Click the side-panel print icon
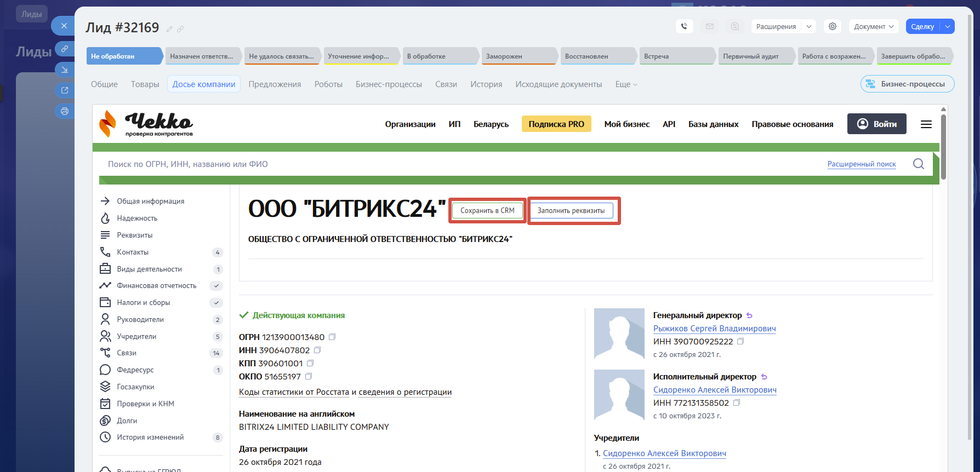Image resolution: width=980 pixels, height=472 pixels. (x=65, y=111)
